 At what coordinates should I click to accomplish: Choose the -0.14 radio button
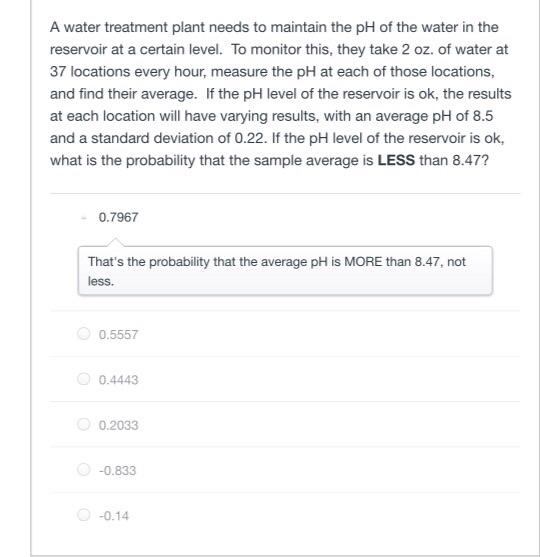83,514
